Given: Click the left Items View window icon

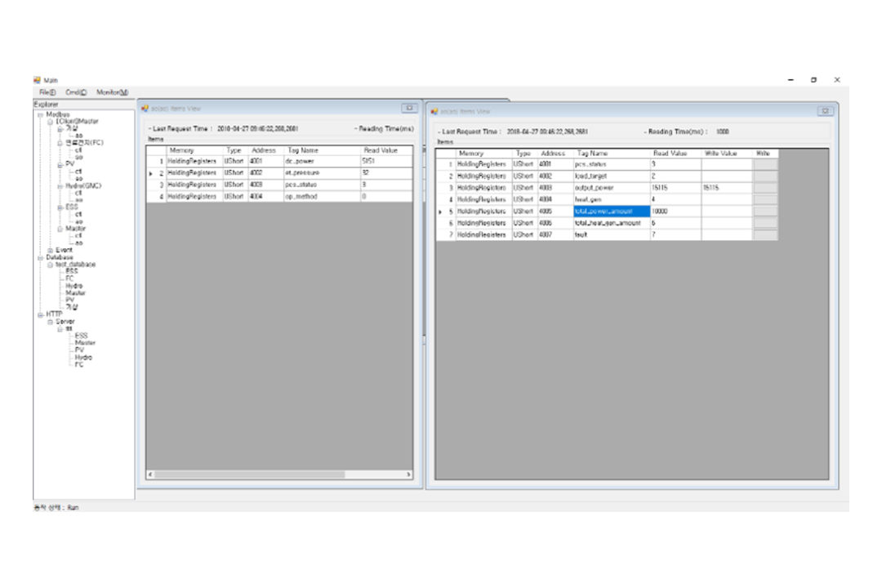Looking at the screenshot, I should tap(145, 108).
